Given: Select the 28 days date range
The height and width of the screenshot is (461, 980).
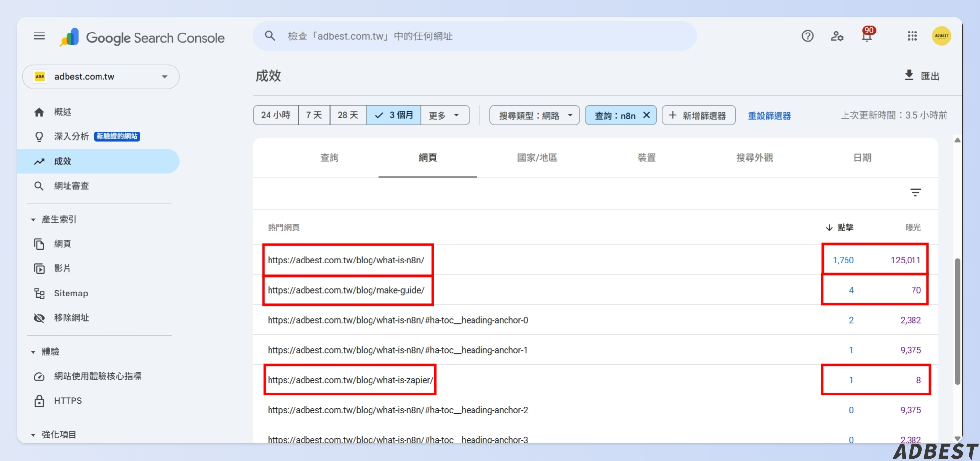Looking at the screenshot, I should [x=348, y=115].
